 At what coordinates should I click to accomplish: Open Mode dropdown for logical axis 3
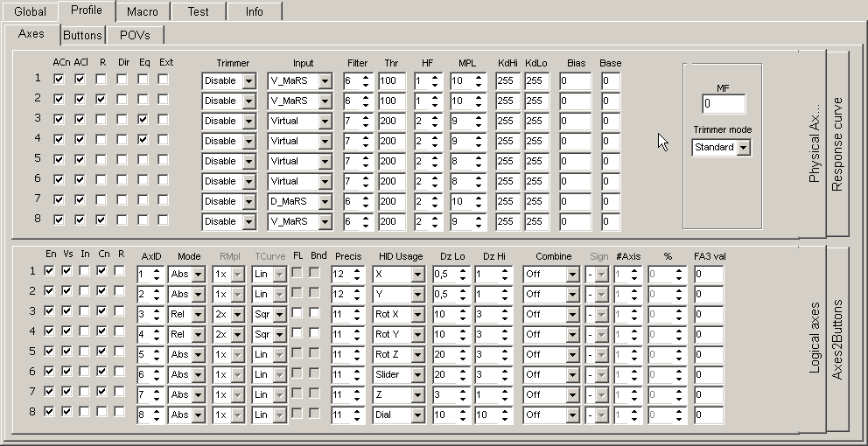[198, 314]
